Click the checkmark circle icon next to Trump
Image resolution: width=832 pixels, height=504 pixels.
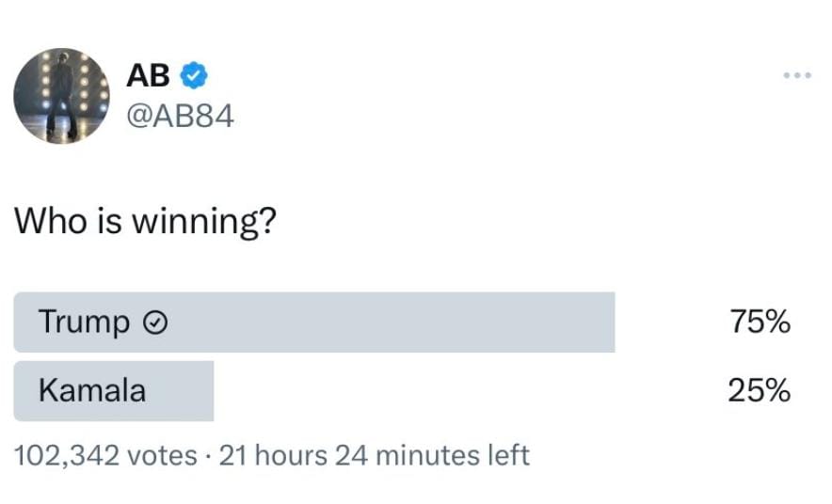pyautogui.click(x=156, y=323)
